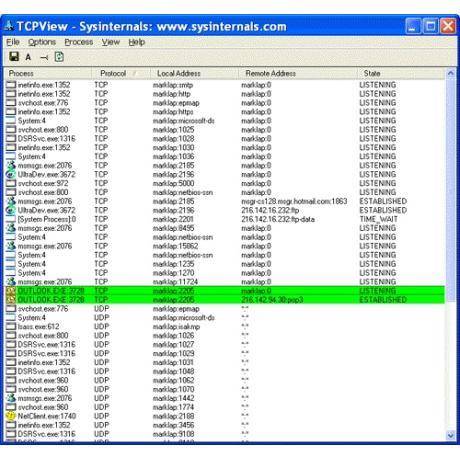The width and height of the screenshot is (460, 460).
Task: Toggle the resolve addresses 'A' toolbar icon
Action: (x=28, y=57)
